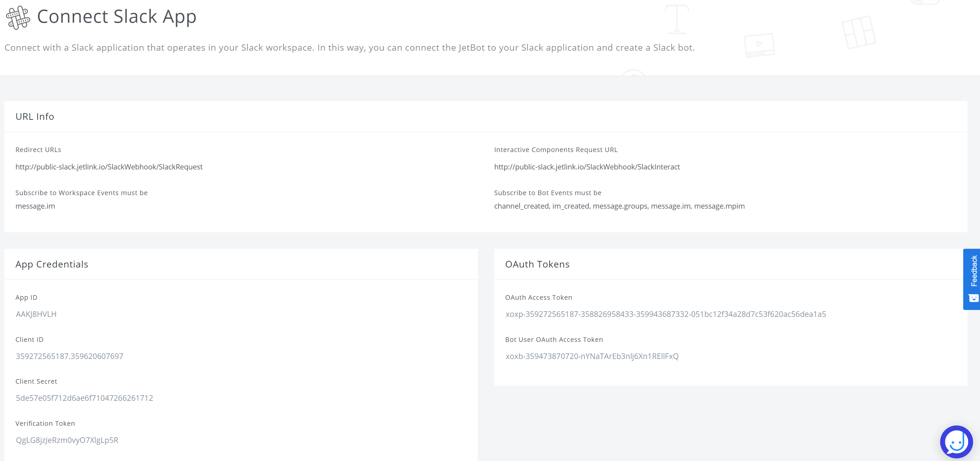Click the Bot User OAuth Access Token field
The image size is (980, 461).
coord(591,356)
